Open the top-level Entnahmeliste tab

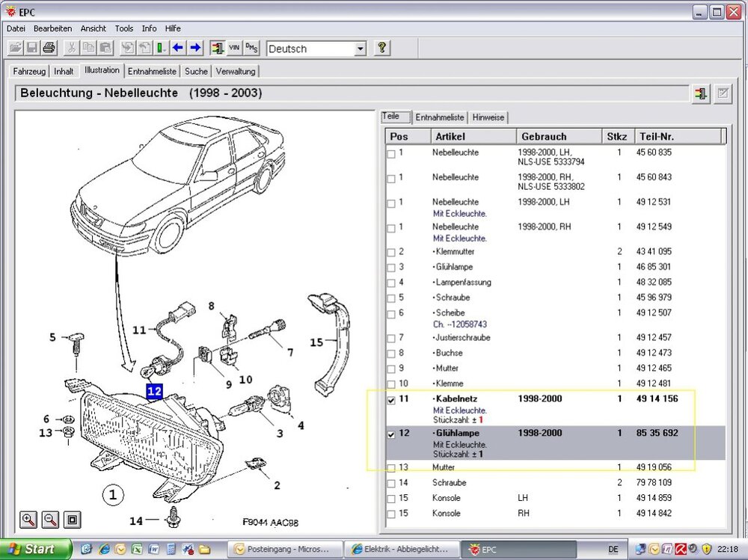[x=152, y=72]
